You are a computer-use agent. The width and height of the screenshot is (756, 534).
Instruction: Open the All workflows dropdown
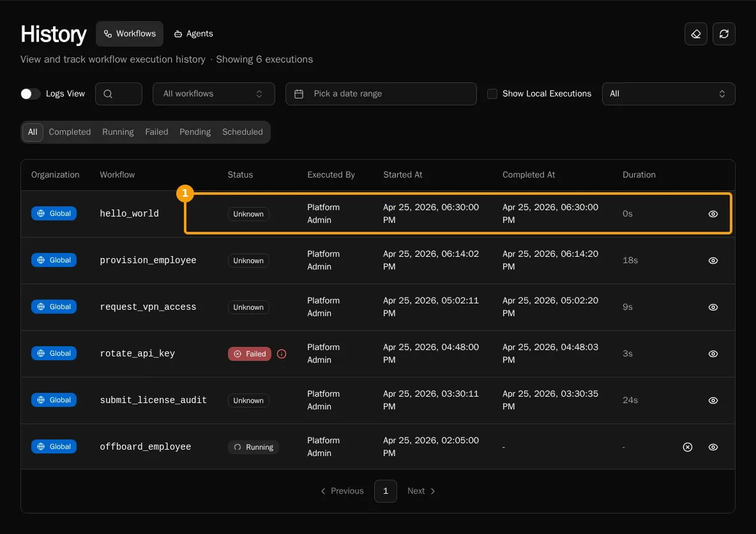[214, 94]
